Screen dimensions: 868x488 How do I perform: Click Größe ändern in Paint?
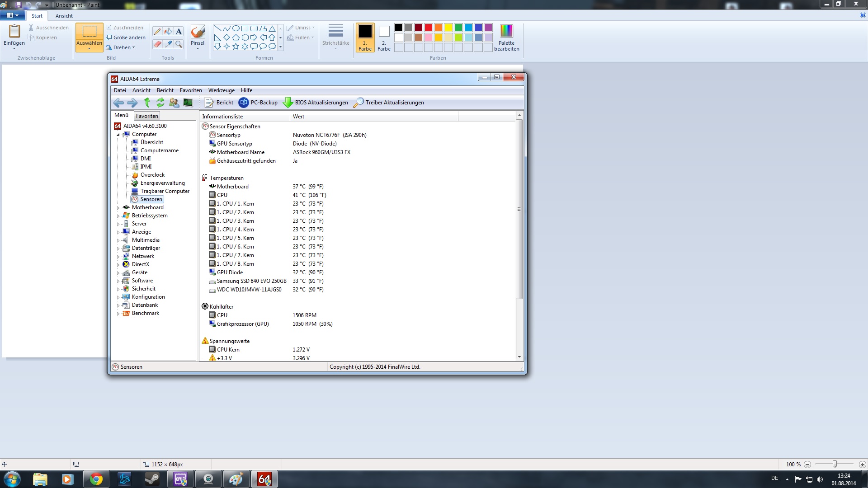(126, 38)
